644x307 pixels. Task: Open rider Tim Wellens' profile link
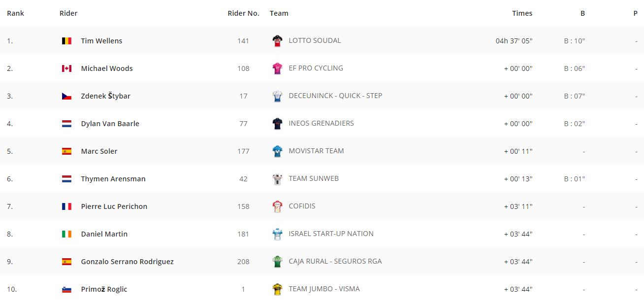101,41
